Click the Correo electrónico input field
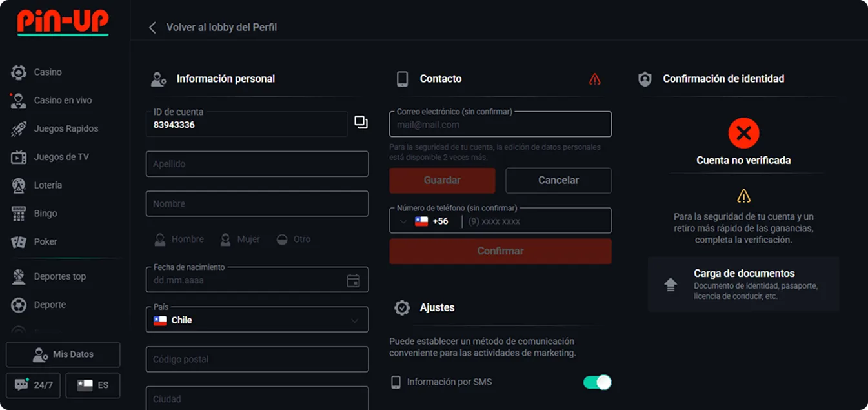The height and width of the screenshot is (410, 868). point(500,124)
